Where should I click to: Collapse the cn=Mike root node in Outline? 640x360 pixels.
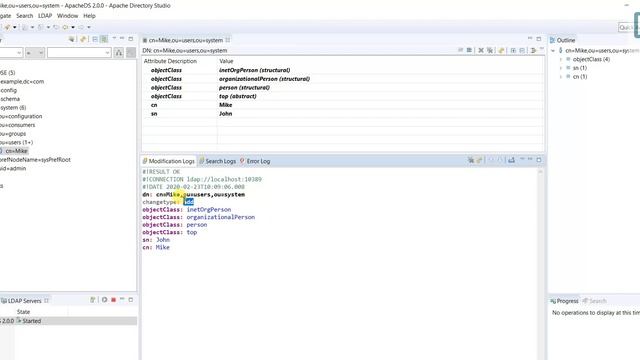click(x=553, y=51)
